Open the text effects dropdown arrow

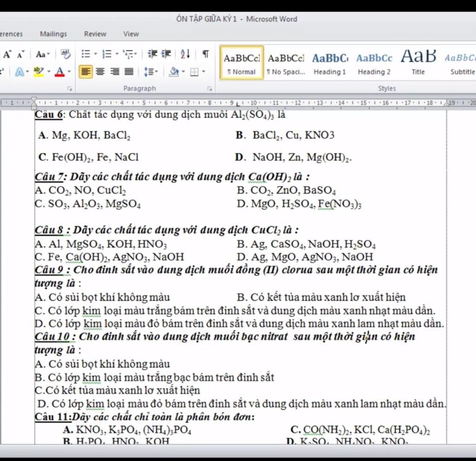27,72
